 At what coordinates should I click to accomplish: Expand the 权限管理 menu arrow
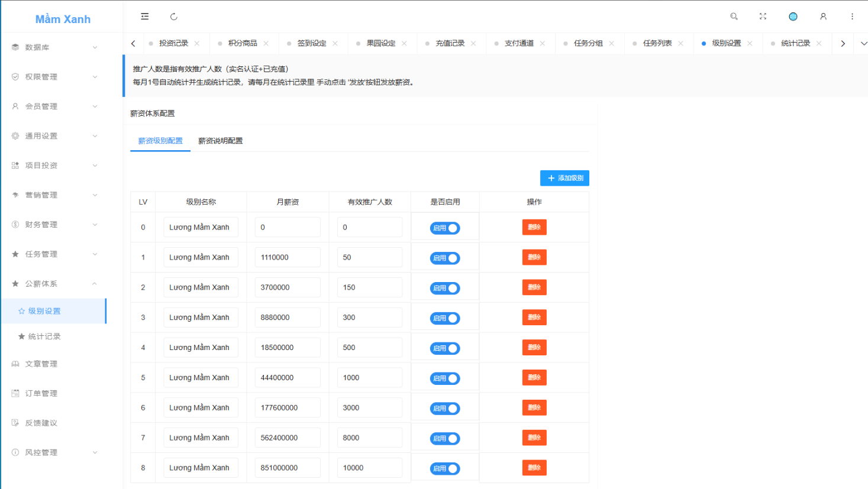(95, 77)
